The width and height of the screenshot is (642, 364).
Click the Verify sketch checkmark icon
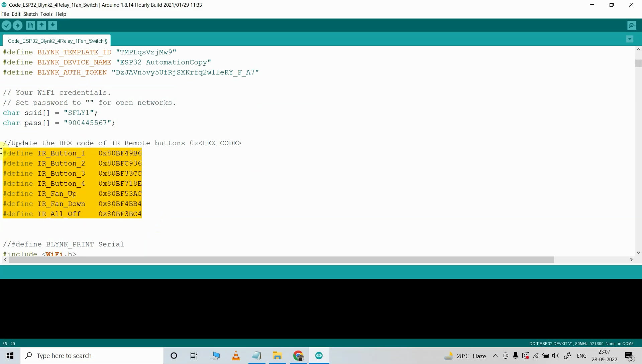6,25
